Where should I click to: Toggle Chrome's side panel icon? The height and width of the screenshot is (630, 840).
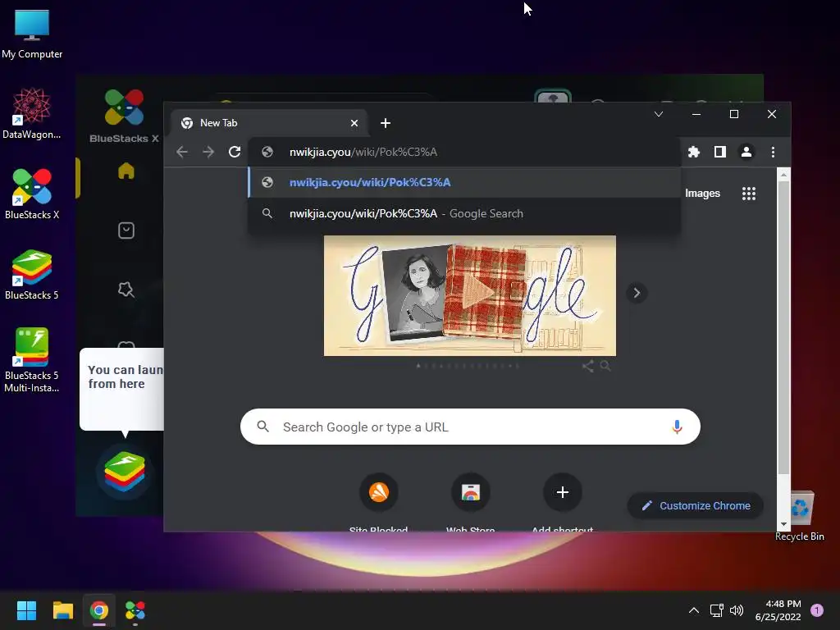(x=720, y=152)
